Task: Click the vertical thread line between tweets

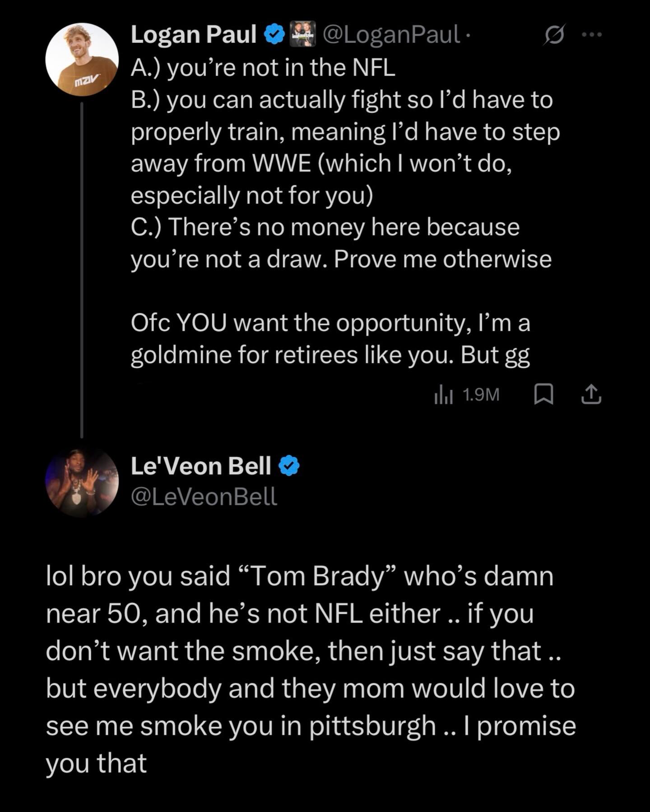Action: click(x=82, y=271)
